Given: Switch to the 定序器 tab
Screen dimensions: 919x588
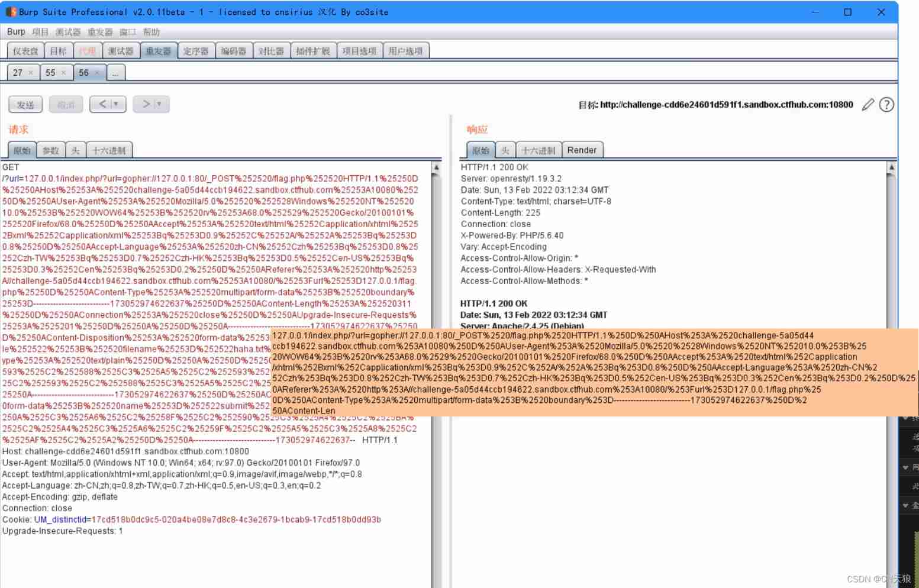Looking at the screenshot, I should (x=196, y=51).
